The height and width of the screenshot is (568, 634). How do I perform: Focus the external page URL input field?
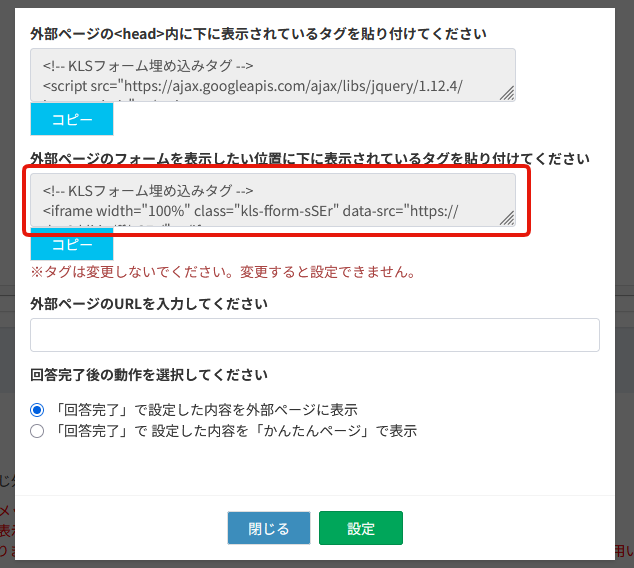point(315,335)
